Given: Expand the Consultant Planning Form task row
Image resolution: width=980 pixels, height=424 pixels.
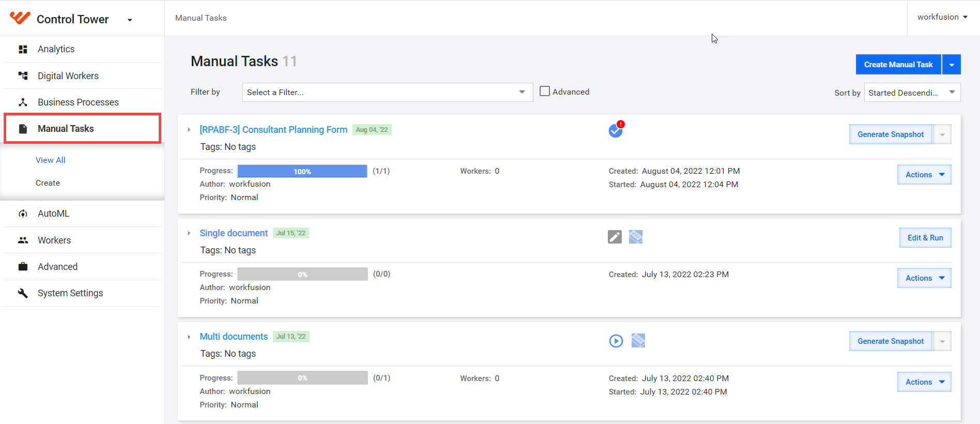Looking at the screenshot, I should 189,130.
